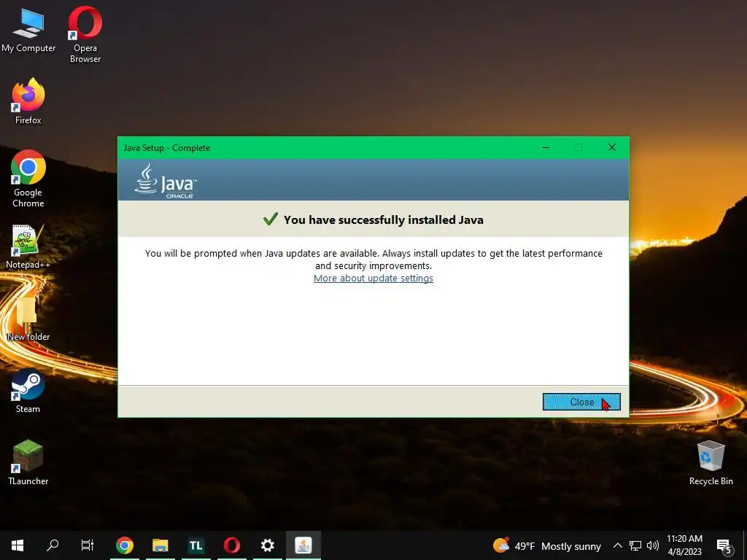Open Settings gear in the taskbar
Image resolution: width=747 pixels, height=560 pixels.
(267, 545)
